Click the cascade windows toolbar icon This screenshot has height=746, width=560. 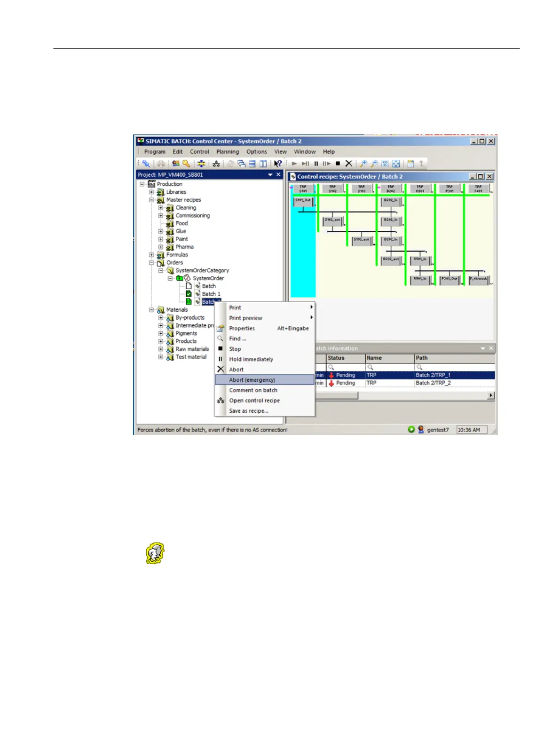click(x=241, y=164)
